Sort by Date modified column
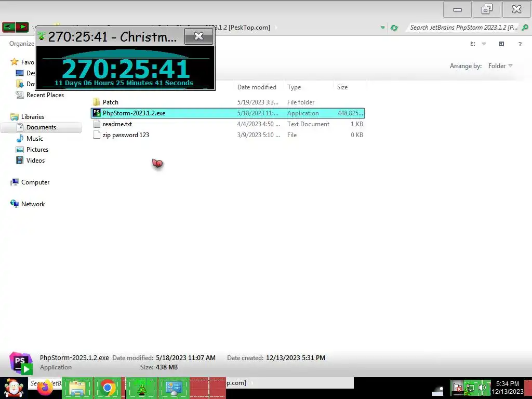The image size is (532, 399). 257,87
